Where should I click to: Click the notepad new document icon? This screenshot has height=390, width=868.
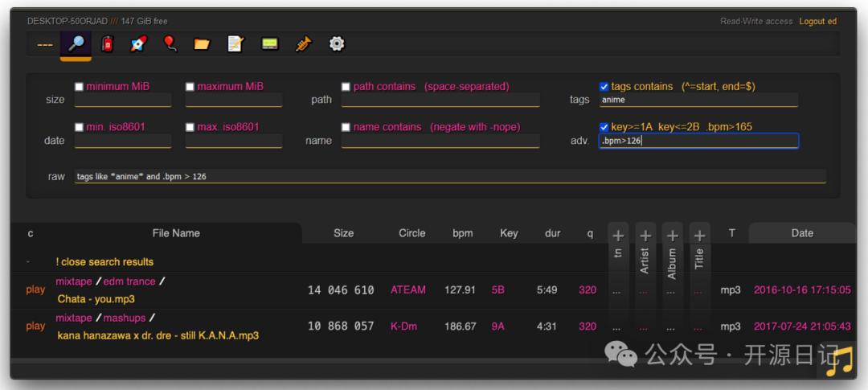coord(235,44)
